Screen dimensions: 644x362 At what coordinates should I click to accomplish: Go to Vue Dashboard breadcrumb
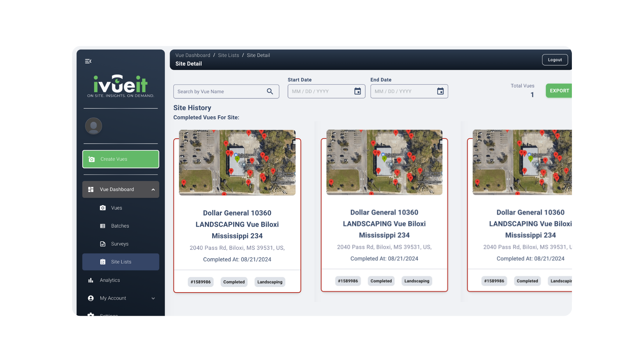click(193, 55)
